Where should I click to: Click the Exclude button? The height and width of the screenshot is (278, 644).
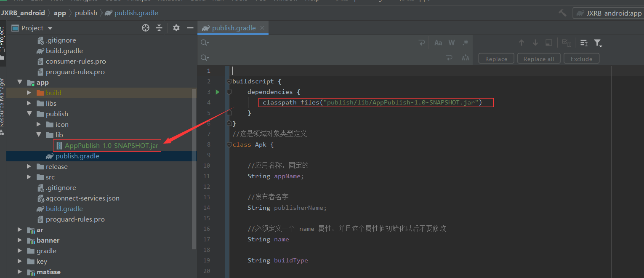click(581, 59)
